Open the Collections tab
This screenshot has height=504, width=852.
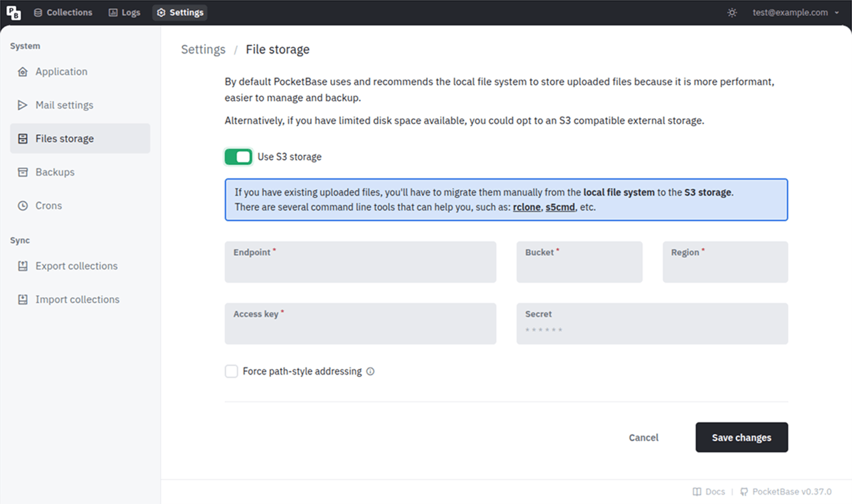pyautogui.click(x=63, y=13)
